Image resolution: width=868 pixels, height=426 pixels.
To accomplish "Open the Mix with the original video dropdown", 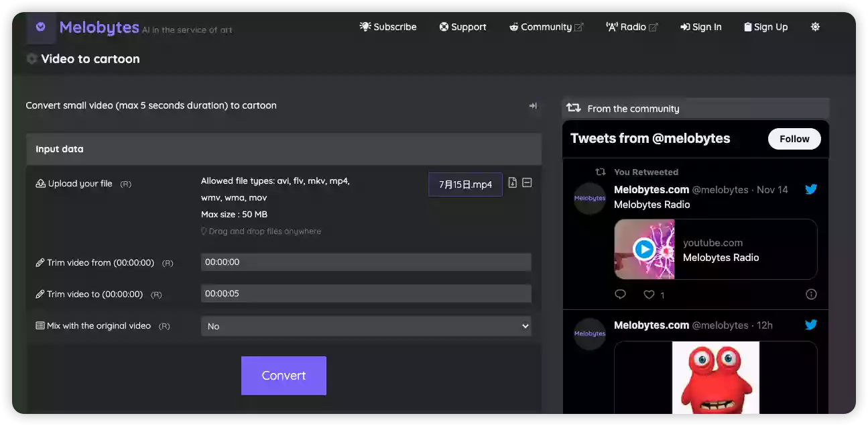I will (366, 326).
